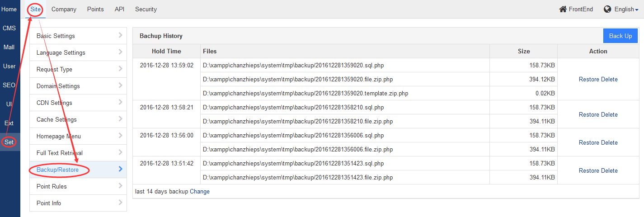
Task: Delete the 13:59:02 backup
Action: click(x=609, y=79)
